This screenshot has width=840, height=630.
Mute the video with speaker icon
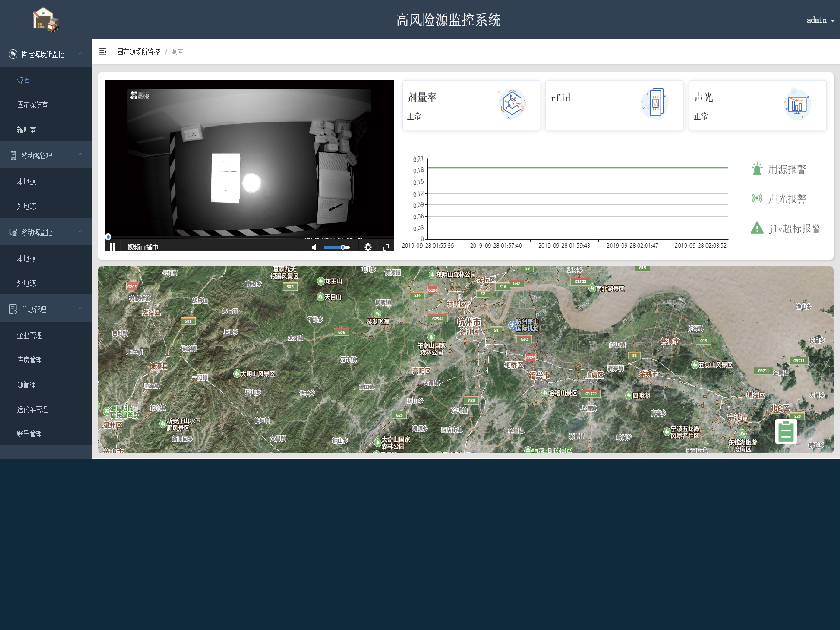315,247
